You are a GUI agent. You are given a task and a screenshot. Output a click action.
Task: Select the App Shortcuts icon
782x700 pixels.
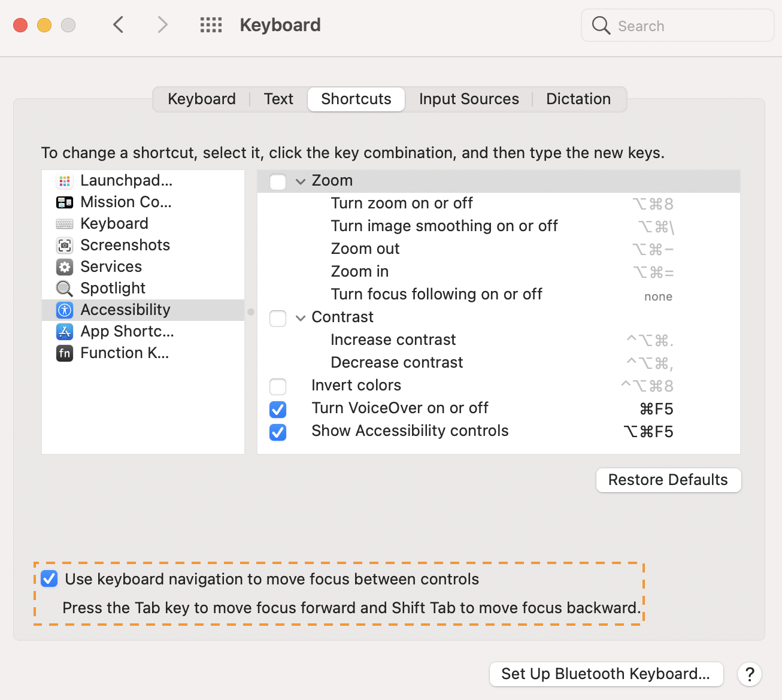65,332
